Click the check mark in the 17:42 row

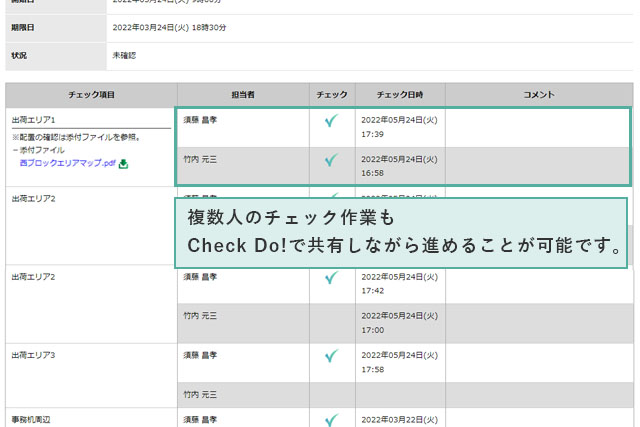click(331, 277)
